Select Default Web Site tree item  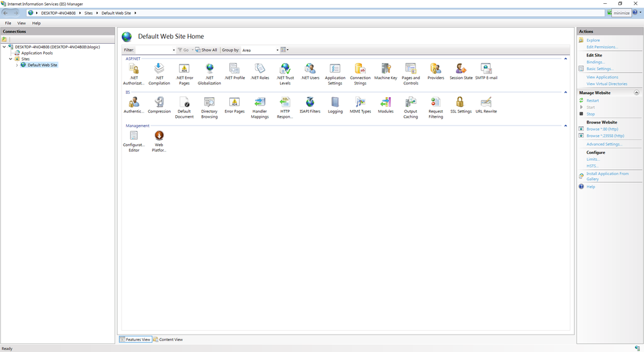click(43, 65)
